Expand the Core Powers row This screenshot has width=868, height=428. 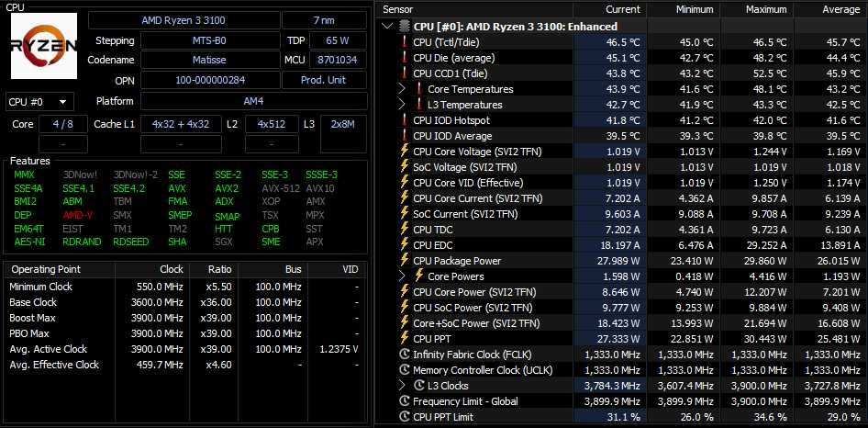(x=403, y=276)
